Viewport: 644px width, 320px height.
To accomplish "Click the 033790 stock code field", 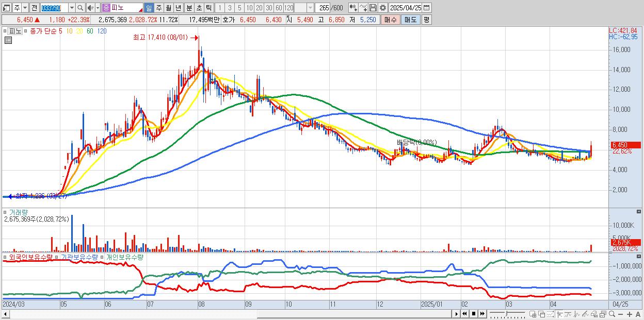I will point(54,8).
